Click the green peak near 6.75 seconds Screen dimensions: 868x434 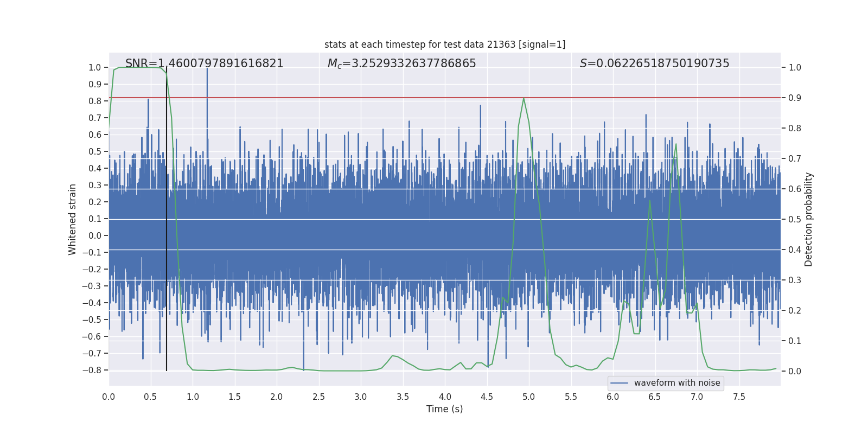[676, 144]
